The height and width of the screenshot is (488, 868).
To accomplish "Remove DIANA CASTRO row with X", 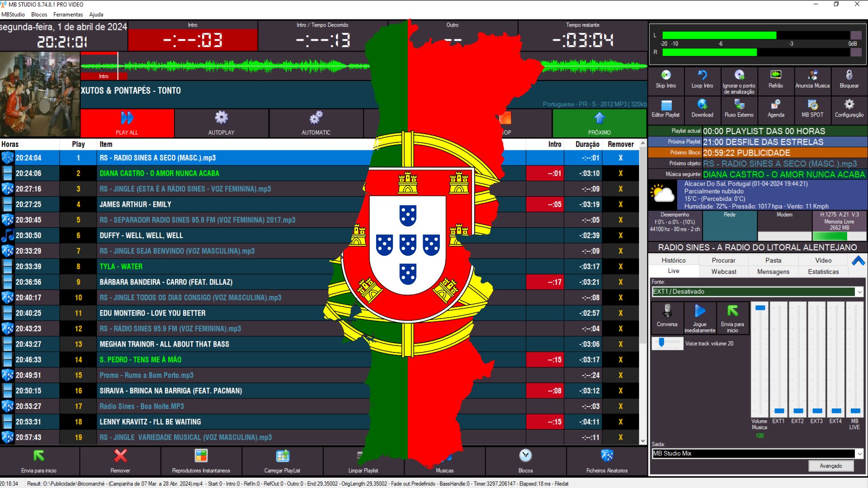I will coord(620,174).
